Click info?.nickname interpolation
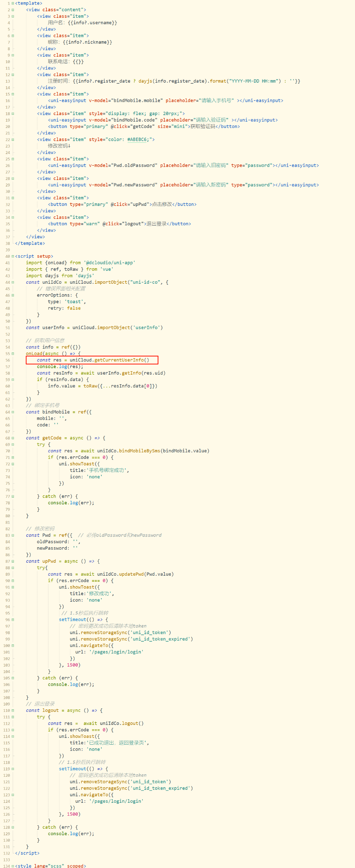This screenshot has height=868, width=355. (88, 42)
